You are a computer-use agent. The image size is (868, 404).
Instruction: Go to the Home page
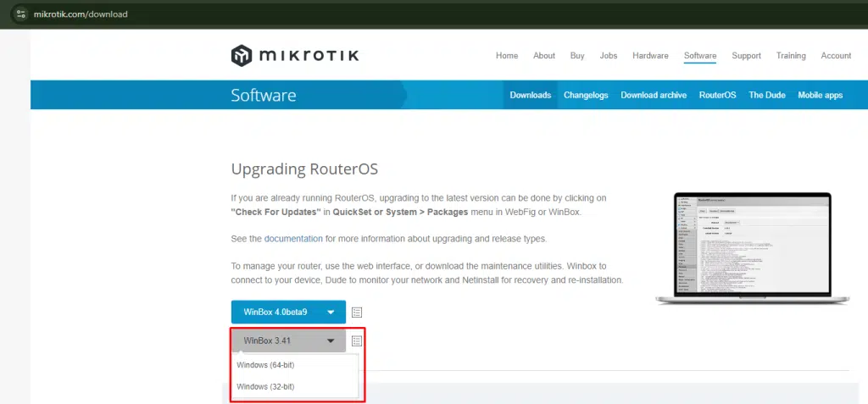tap(507, 56)
